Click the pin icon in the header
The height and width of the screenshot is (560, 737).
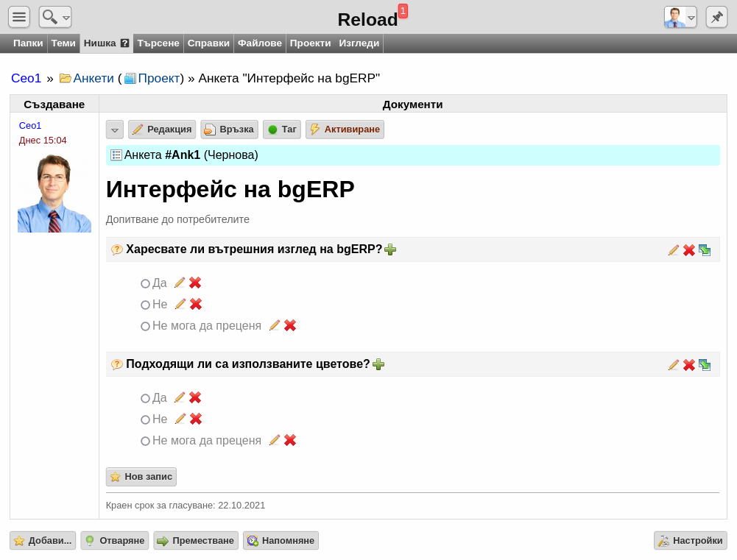coord(716,18)
